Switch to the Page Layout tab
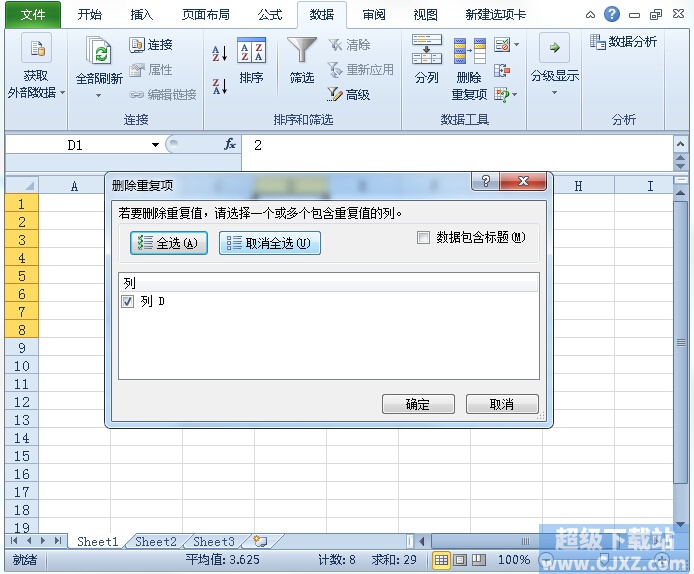 [x=206, y=15]
